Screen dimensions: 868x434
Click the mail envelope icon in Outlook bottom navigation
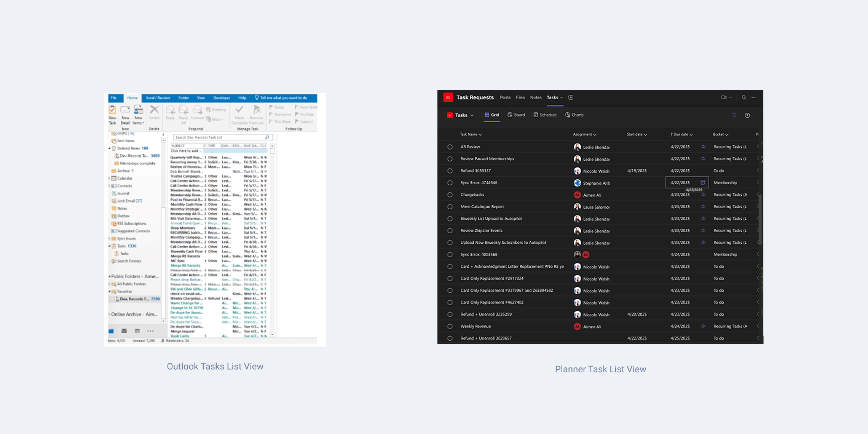(124, 331)
